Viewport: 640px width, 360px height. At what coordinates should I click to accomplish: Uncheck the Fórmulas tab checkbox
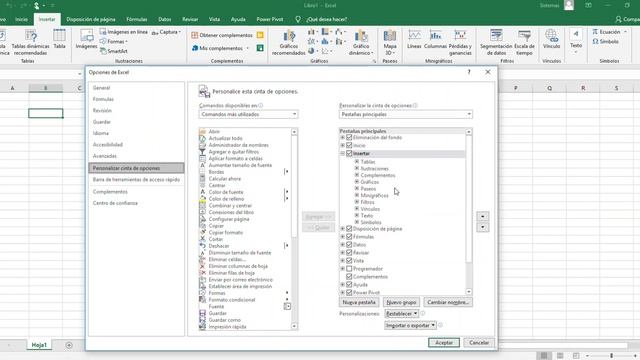[x=349, y=237]
